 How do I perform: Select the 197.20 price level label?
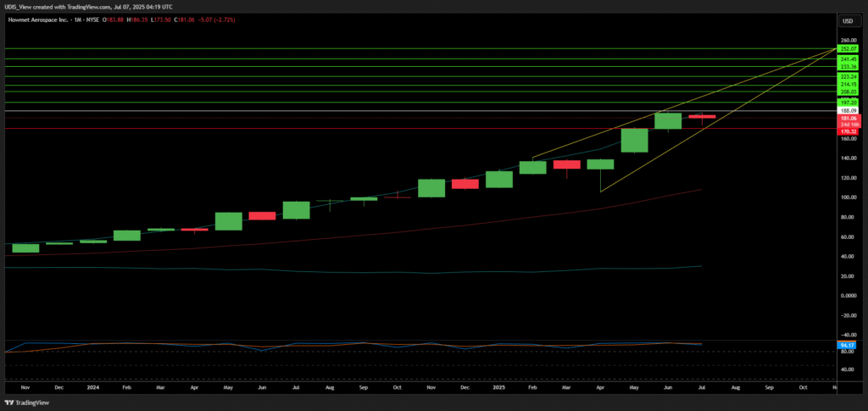(x=848, y=102)
